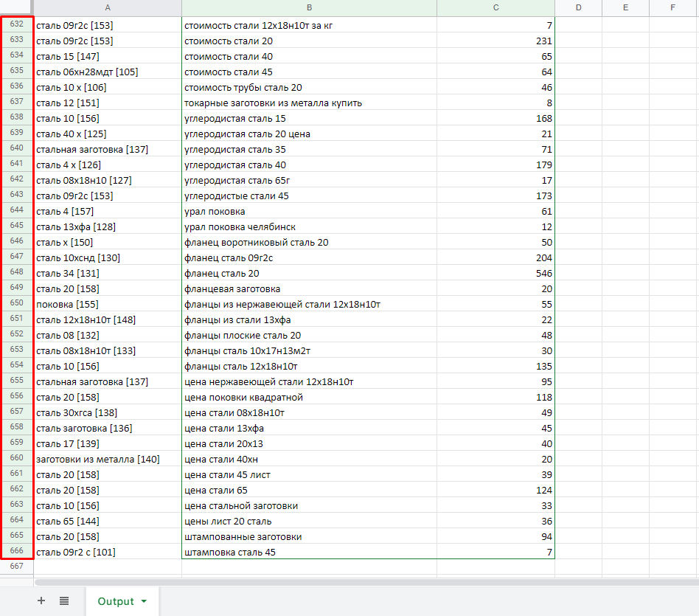The width and height of the screenshot is (699, 616).
Task: Click value cell 124
Action: pos(495,490)
